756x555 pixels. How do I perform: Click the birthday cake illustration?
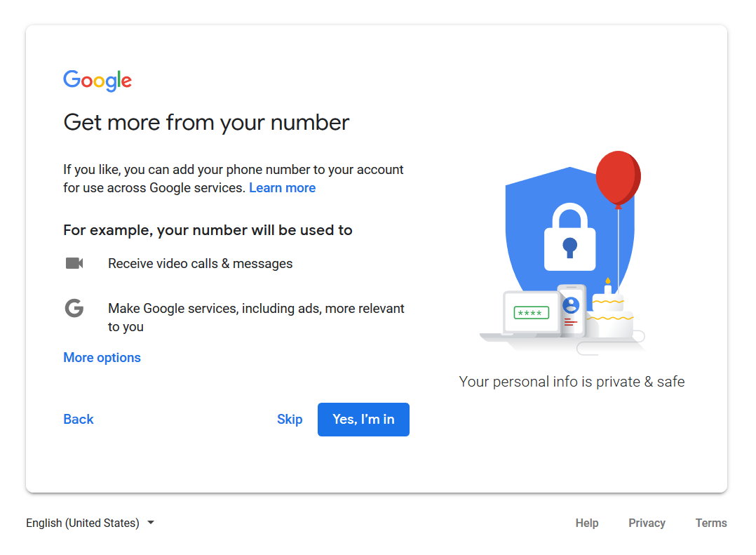click(609, 312)
